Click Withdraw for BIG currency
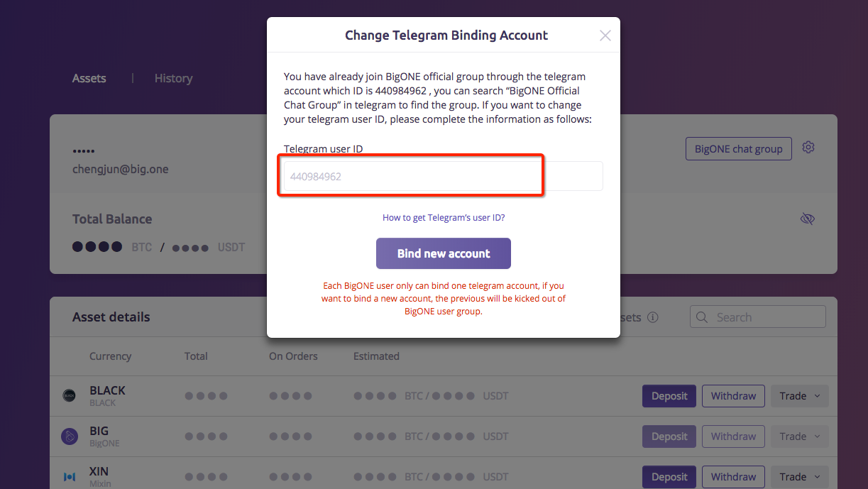Screen dimensions: 868x489 click(x=733, y=436)
